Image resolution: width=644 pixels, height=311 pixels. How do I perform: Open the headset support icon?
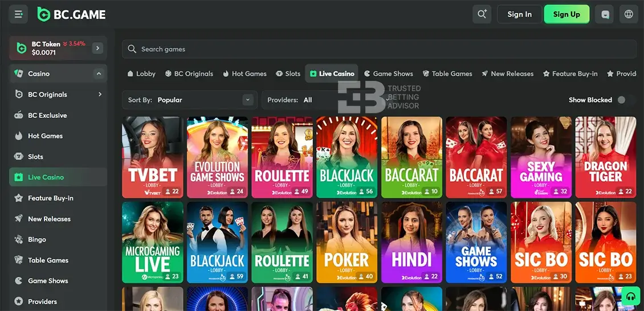[x=630, y=296]
